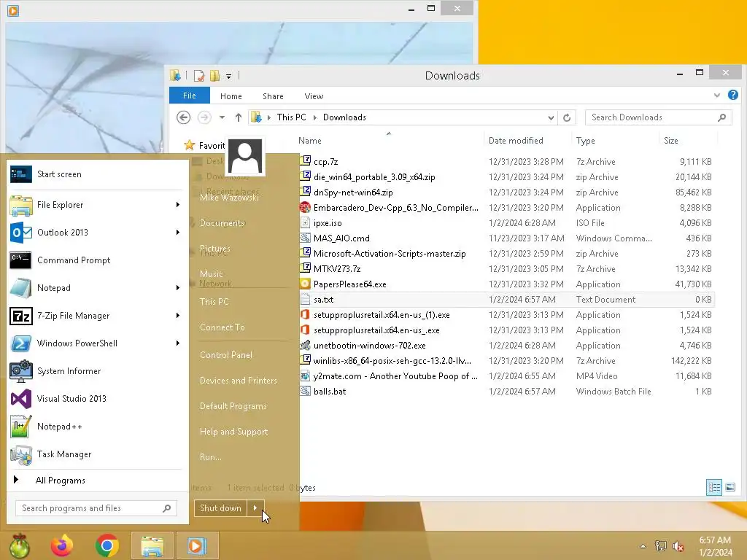Switch to Details view icon
The width and height of the screenshot is (747, 560).
click(714, 487)
